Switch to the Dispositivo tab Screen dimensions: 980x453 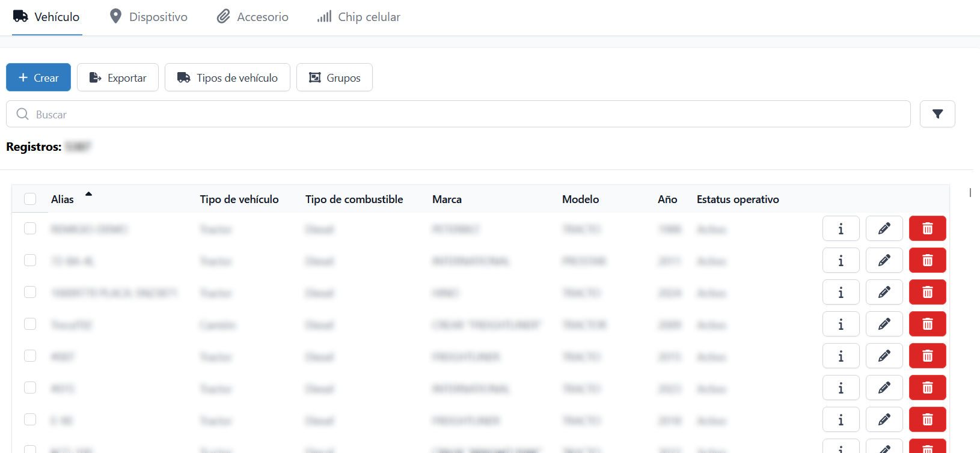pos(149,17)
